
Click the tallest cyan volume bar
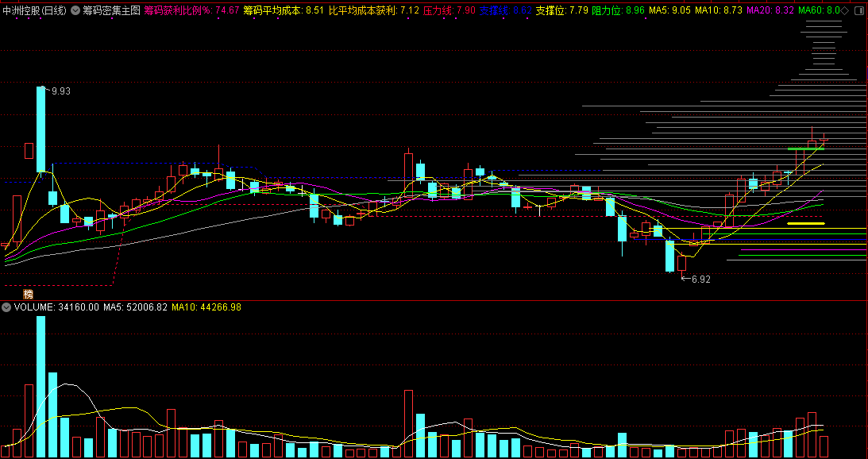[41, 387]
